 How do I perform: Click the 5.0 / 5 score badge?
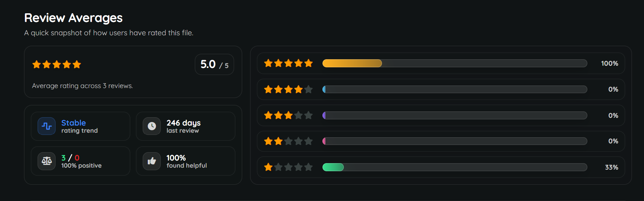(214, 64)
